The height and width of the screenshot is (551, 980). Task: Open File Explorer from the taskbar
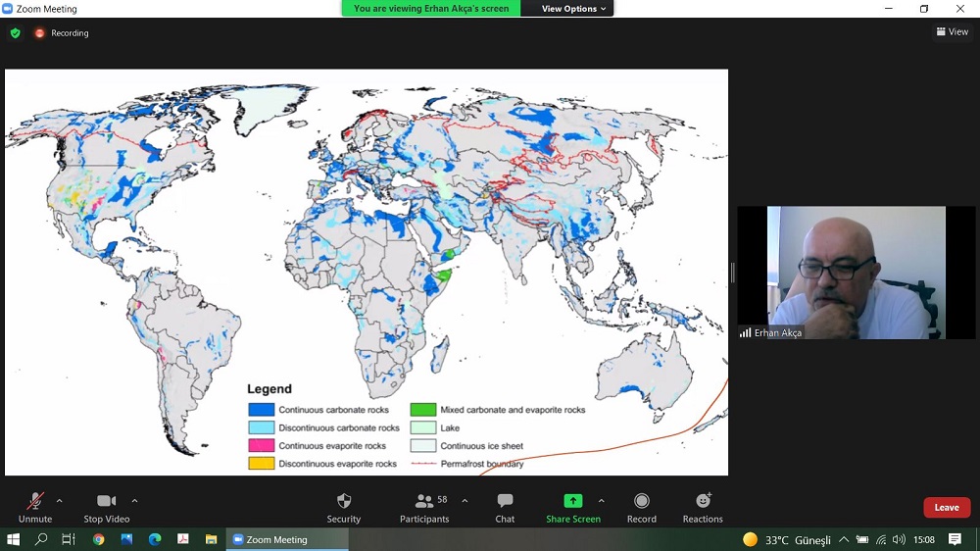[x=212, y=539]
